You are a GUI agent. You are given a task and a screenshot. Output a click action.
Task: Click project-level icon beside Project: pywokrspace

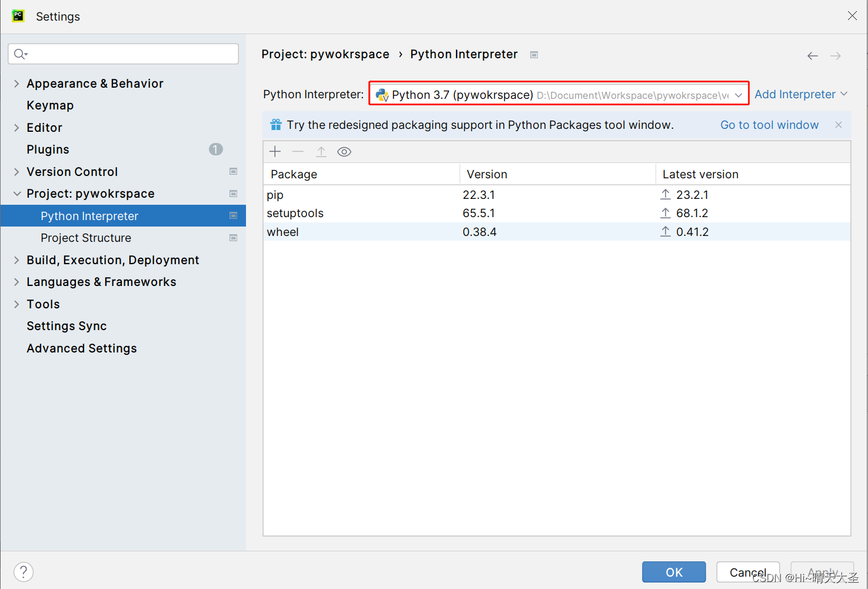click(234, 194)
